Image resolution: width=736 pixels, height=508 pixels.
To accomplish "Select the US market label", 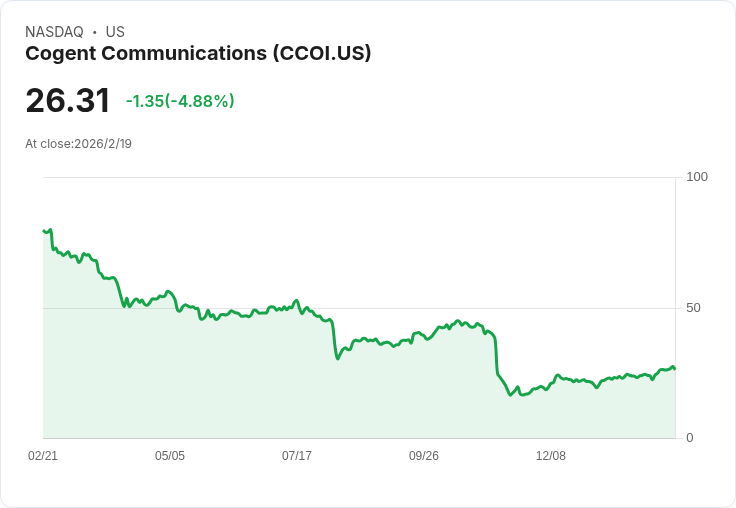I will point(115,32).
